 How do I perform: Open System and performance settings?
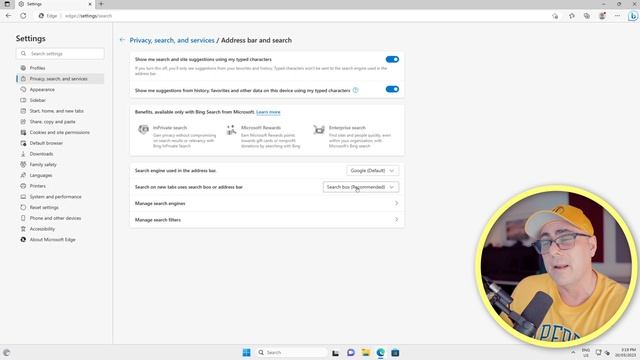(x=60, y=197)
